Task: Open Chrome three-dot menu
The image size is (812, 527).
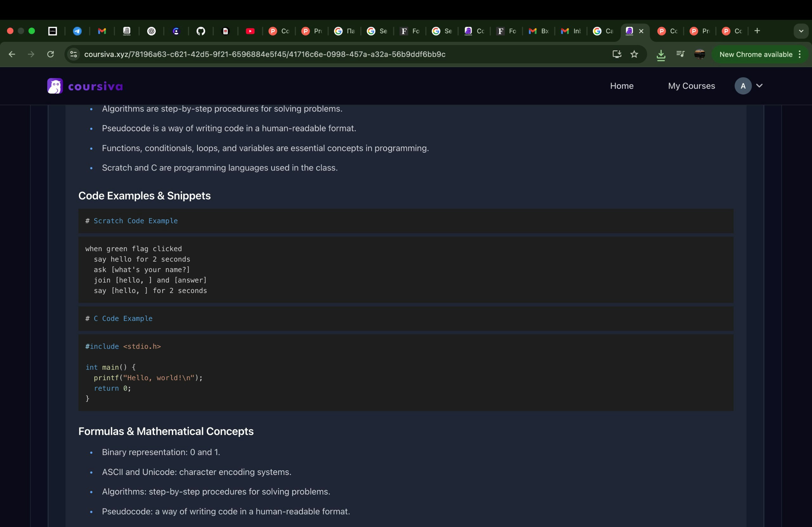Action: (800, 55)
